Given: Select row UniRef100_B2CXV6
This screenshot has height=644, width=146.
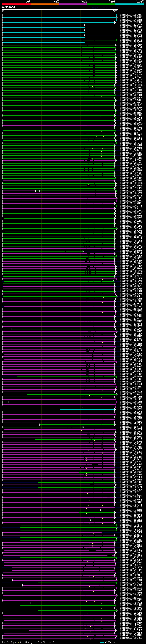Looking at the screenshot, I should click(131, 42).
